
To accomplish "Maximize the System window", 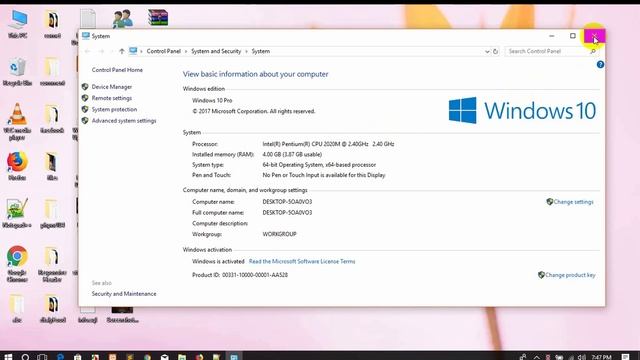I will [573, 36].
